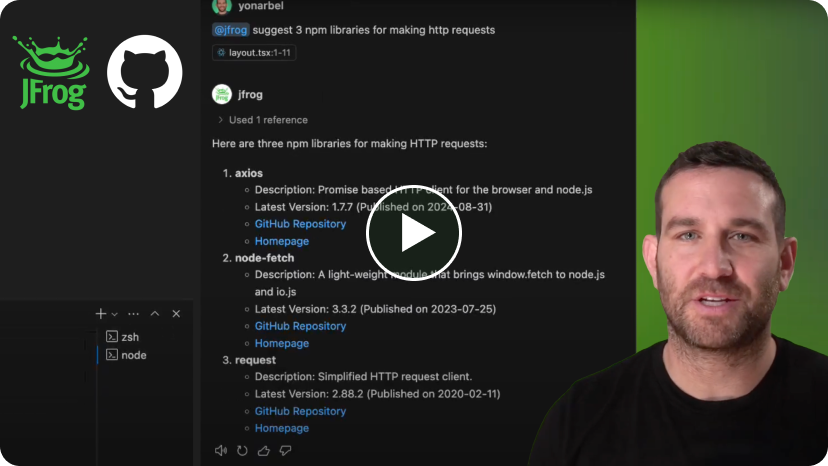Open the layout.tsx:1-11 file reference chip

[x=254, y=53]
